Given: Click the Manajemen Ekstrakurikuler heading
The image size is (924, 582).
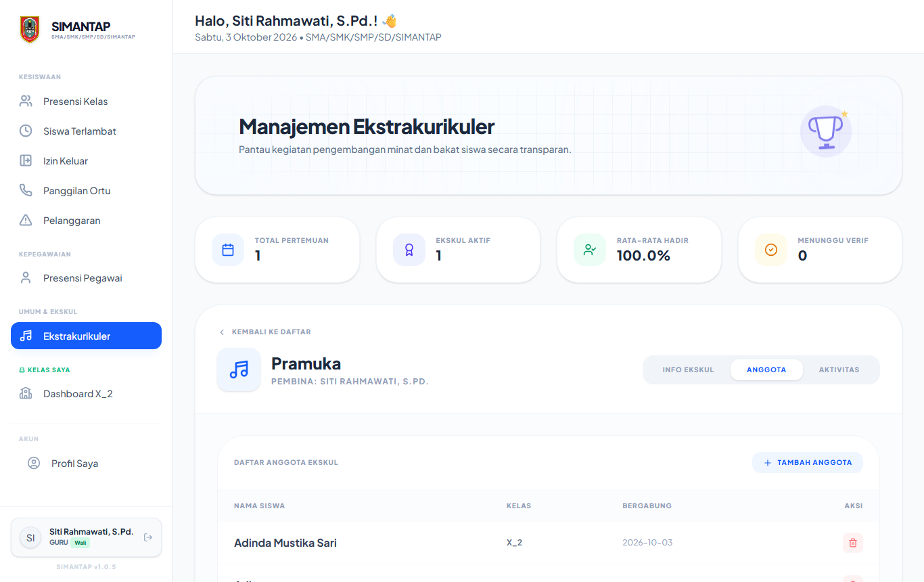Looking at the screenshot, I should coord(367,127).
